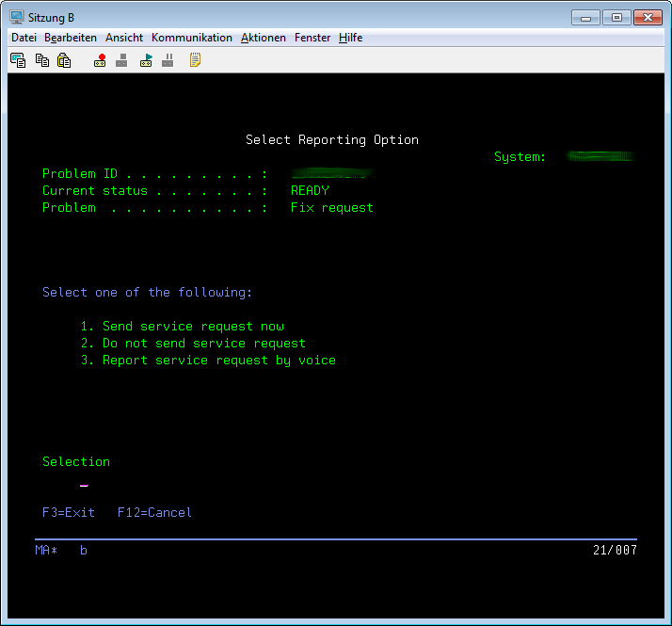Image resolution: width=672 pixels, height=626 pixels.
Task: Click the print screen toolbar icon
Action: (x=18, y=60)
